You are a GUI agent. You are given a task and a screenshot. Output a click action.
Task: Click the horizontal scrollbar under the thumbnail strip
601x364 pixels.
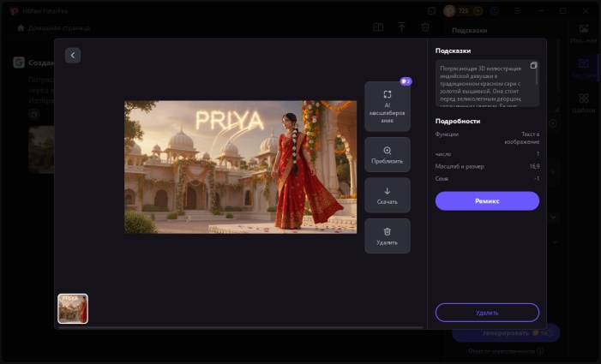(240, 327)
